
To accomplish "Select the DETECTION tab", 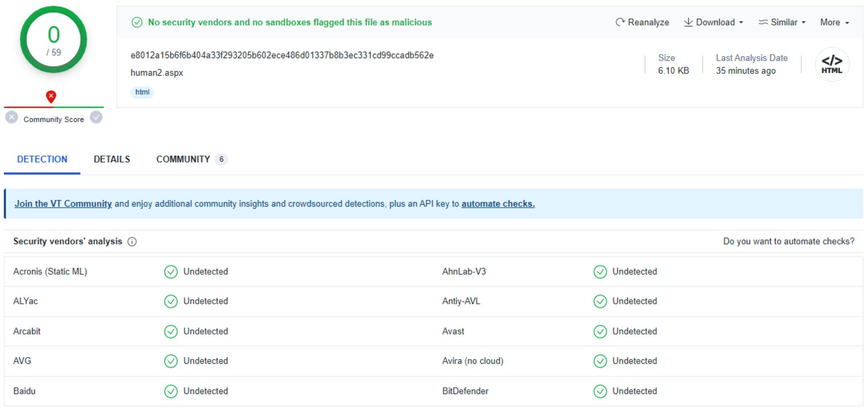I will 42,159.
